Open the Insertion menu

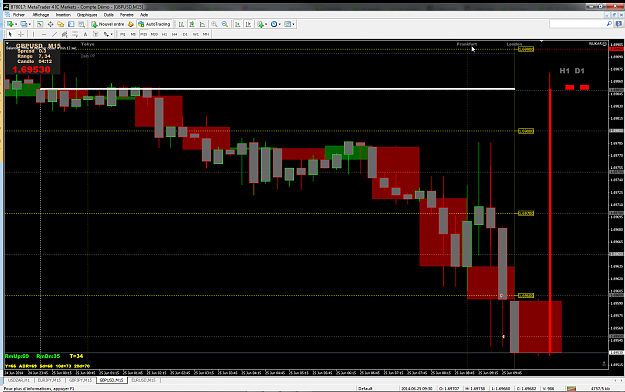pyautogui.click(x=63, y=15)
